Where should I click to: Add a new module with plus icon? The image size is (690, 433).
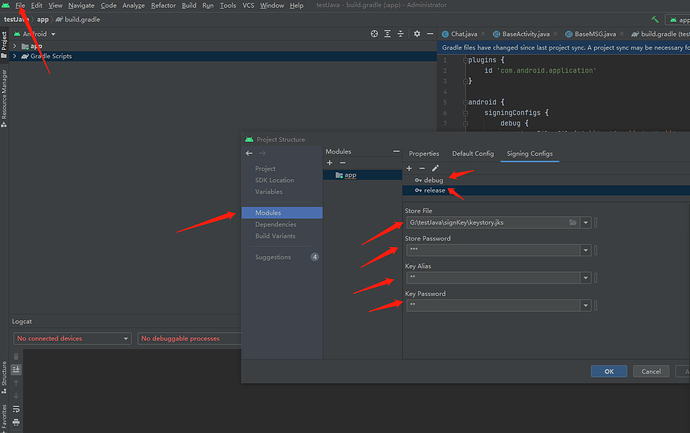pyautogui.click(x=330, y=163)
